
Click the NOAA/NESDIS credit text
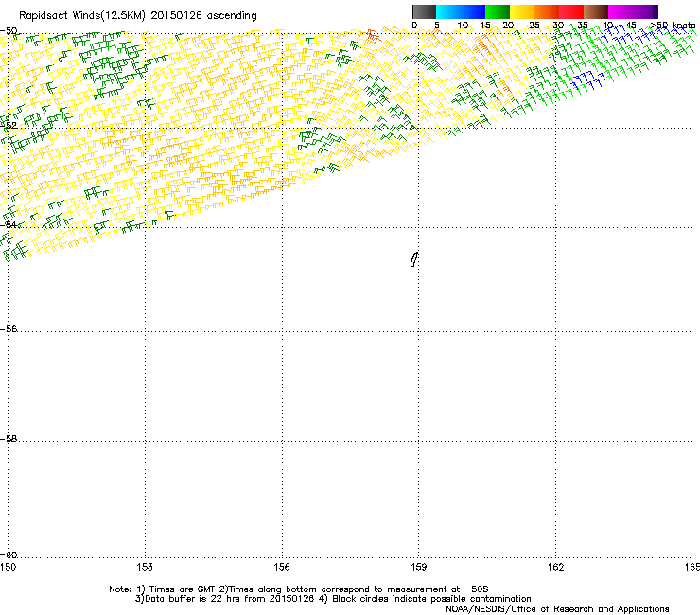[557, 609]
